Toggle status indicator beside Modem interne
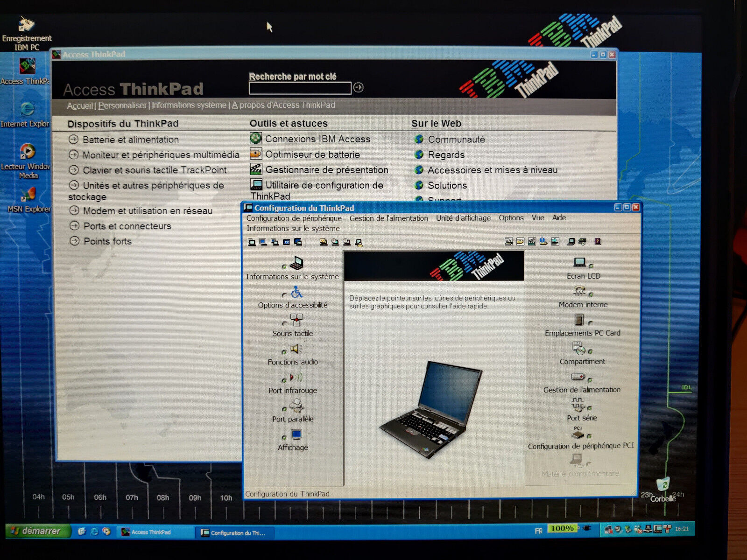This screenshot has width=747, height=560. coord(591,294)
